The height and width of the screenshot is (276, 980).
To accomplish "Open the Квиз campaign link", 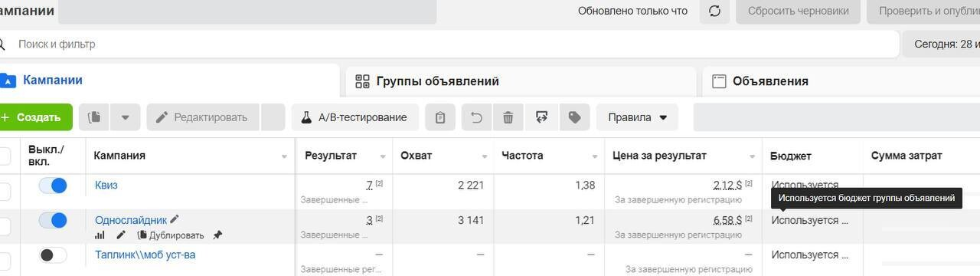I will point(106,185).
